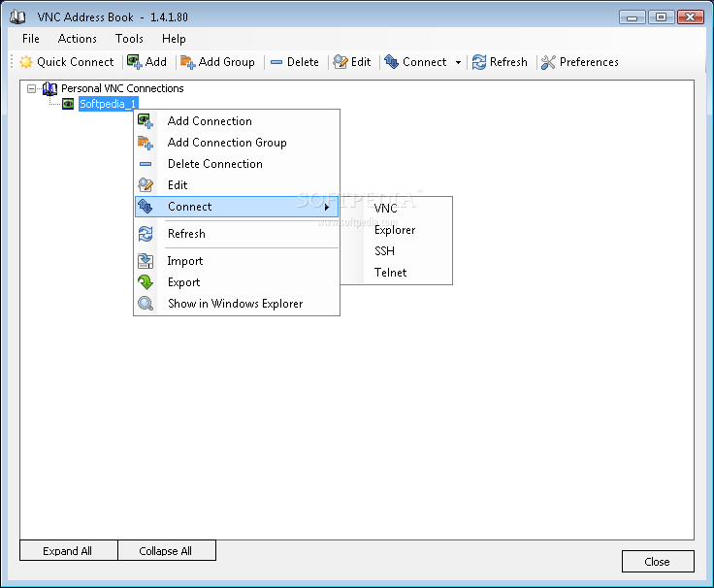The height and width of the screenshot is (588, 714).
Task: Click the Softpedia_1 connection eye icon
Action: point(68,104)
